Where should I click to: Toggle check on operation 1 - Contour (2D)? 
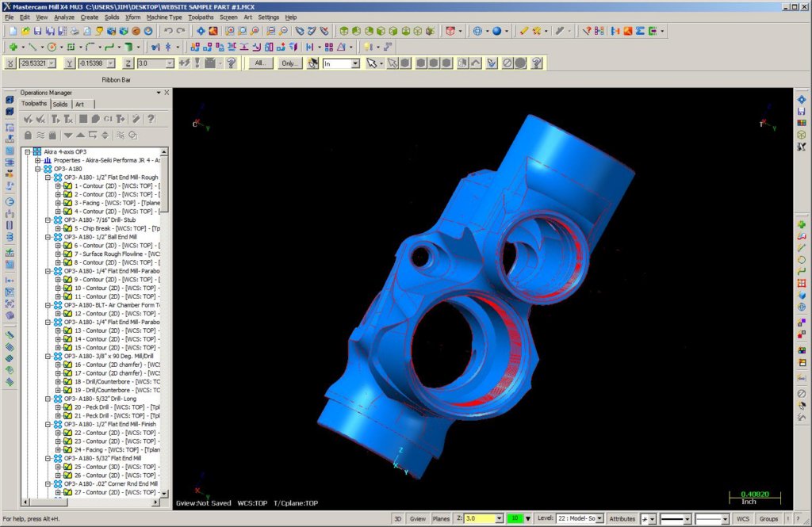[x=68, y=186]
